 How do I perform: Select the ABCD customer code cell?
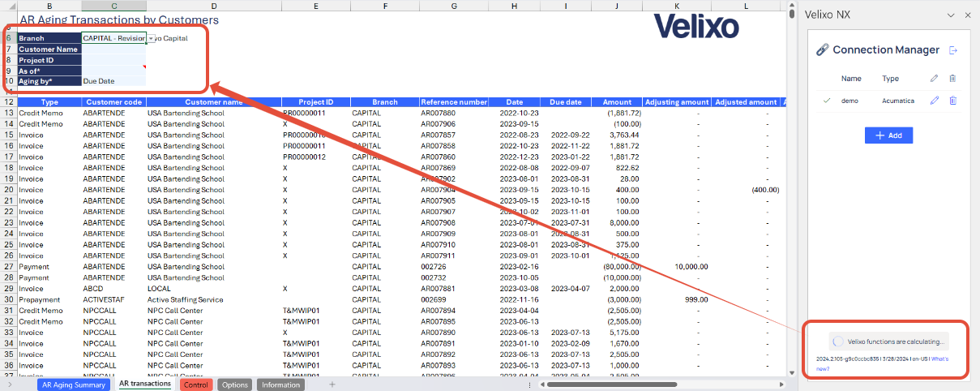113,288
